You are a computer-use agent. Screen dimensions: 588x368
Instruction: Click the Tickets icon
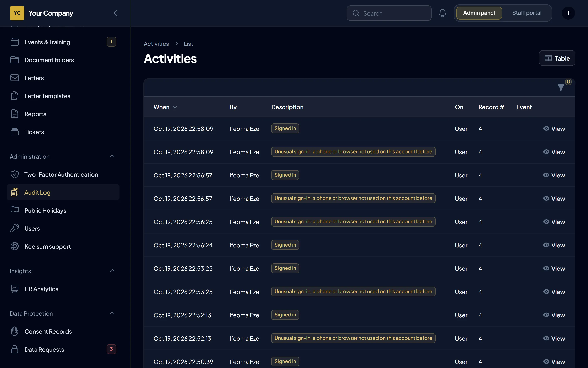(14, 132)
